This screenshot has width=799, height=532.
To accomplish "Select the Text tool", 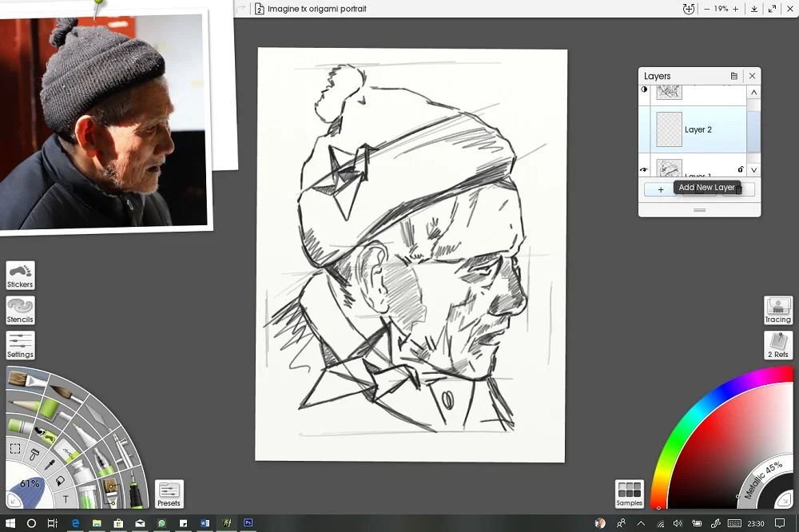I will click(66, 499).
